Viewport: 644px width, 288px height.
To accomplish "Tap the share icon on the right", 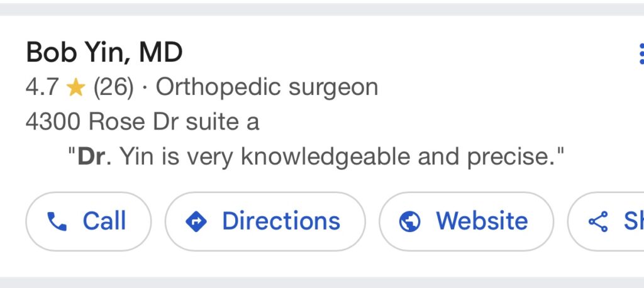I will (x=597, y=221).
